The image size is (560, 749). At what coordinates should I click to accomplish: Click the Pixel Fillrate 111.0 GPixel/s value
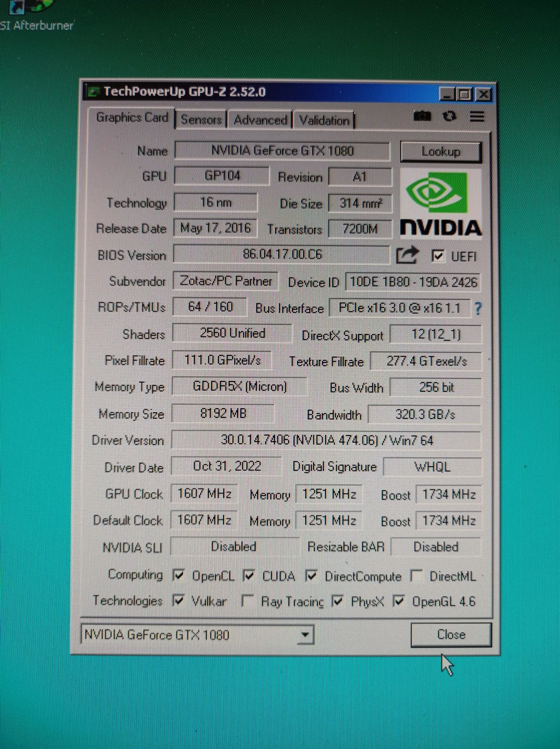pos(222,360)
